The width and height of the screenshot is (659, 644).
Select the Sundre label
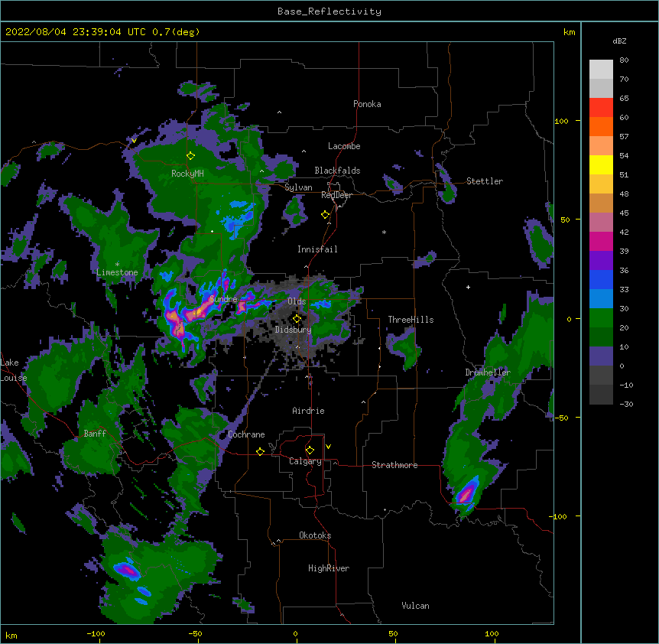pos(223,299)
